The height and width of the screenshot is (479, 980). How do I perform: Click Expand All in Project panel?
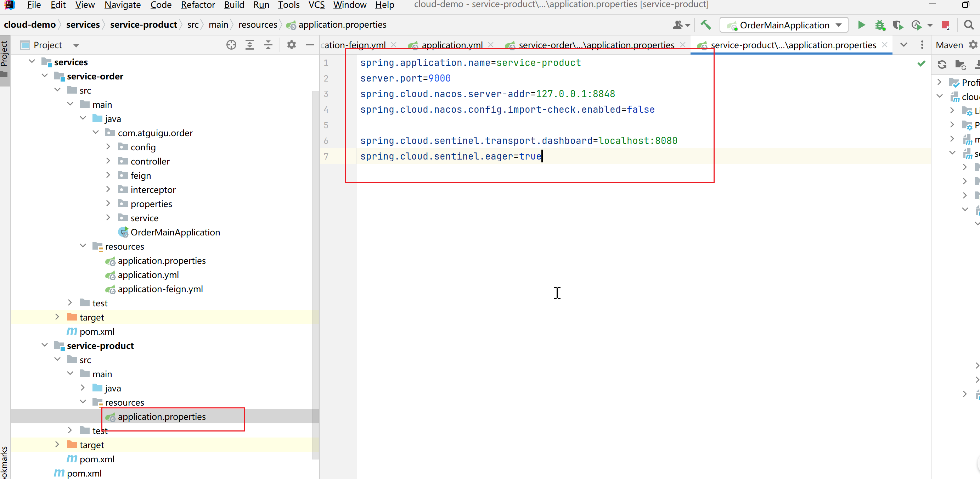coord(249,45)
